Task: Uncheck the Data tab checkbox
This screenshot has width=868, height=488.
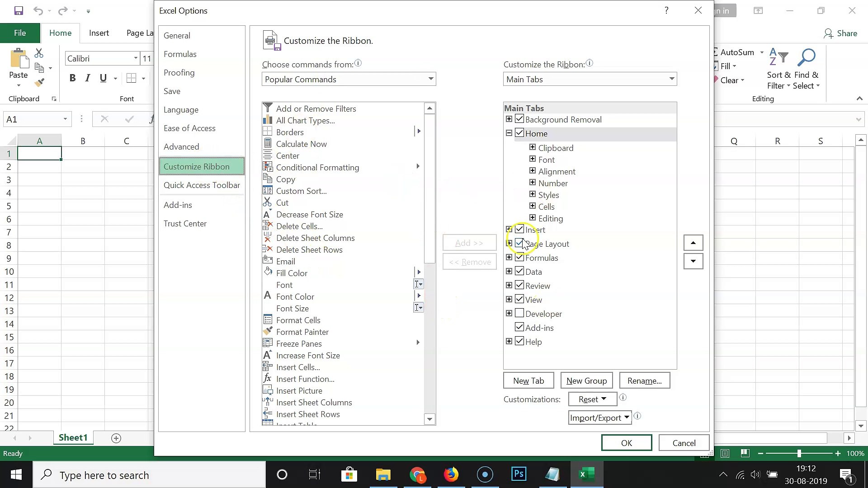Action: [x=519, y=272]
